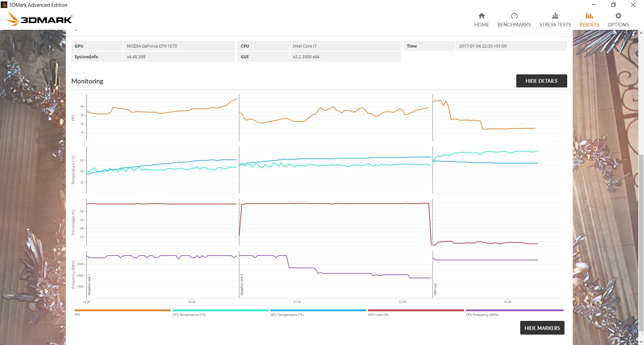
Task: Close the 3DMark window
Action: 633,5
